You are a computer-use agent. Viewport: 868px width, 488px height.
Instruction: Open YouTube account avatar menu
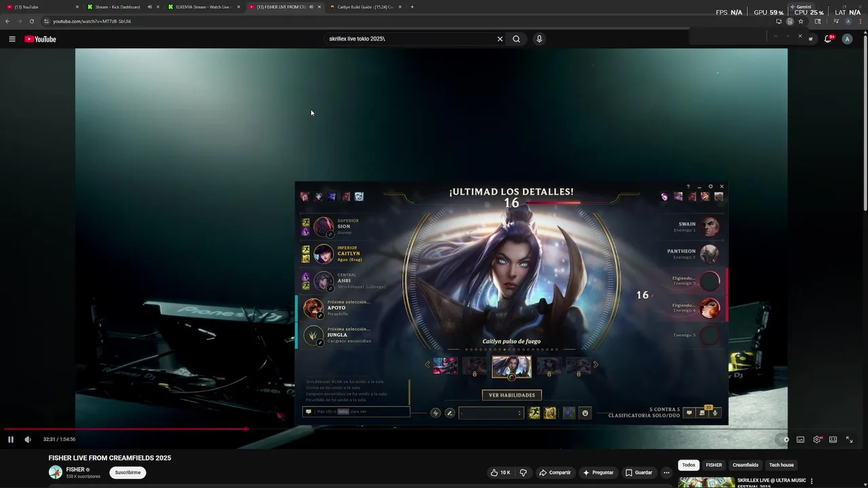pos(847,39)
